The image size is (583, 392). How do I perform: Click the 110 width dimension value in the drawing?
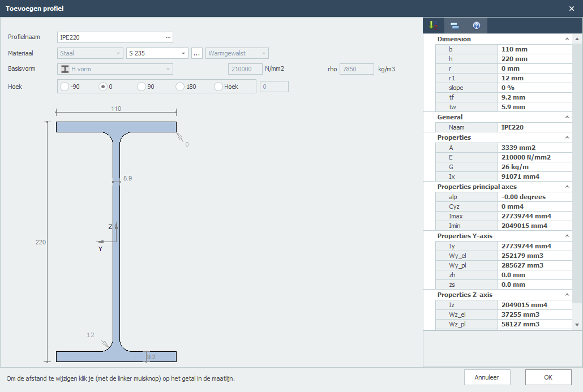click(x=116, y=109)
